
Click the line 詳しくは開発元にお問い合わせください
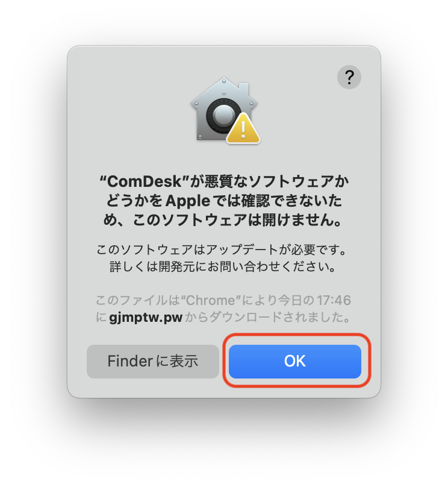(223, 267)
